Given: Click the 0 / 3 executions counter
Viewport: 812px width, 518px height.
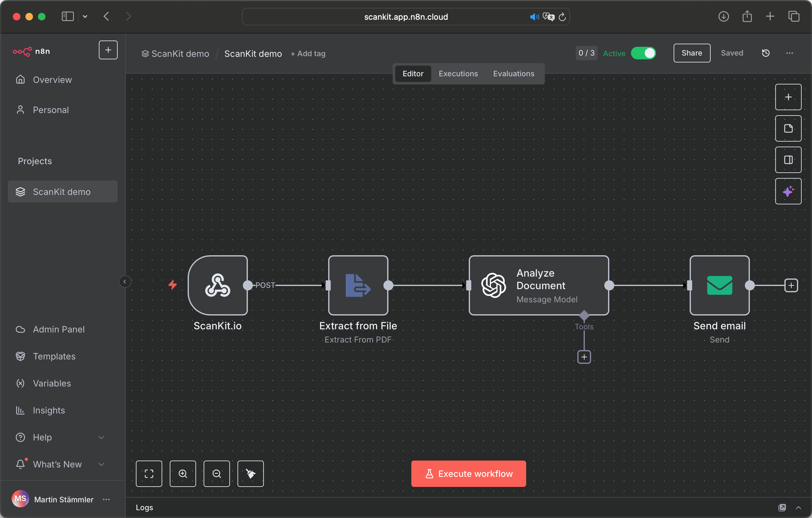Looking at the screenshot, I should click(x=586, y=53).
